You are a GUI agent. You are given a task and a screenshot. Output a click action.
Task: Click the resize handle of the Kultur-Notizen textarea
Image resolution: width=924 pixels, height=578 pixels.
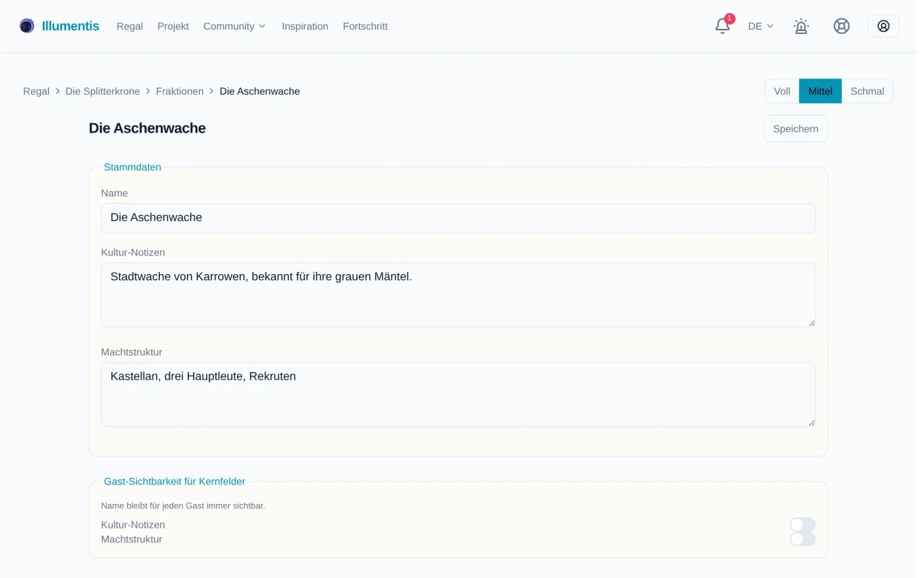(811, 322)
